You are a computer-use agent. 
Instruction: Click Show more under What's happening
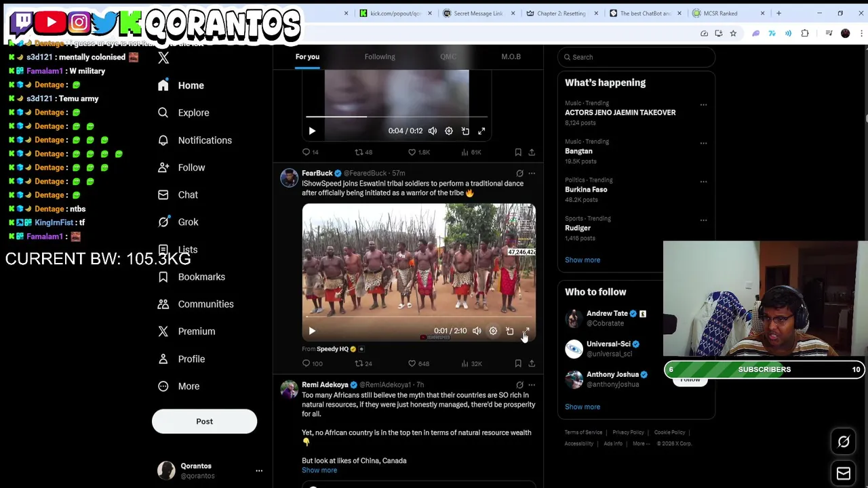coord(583,260)
